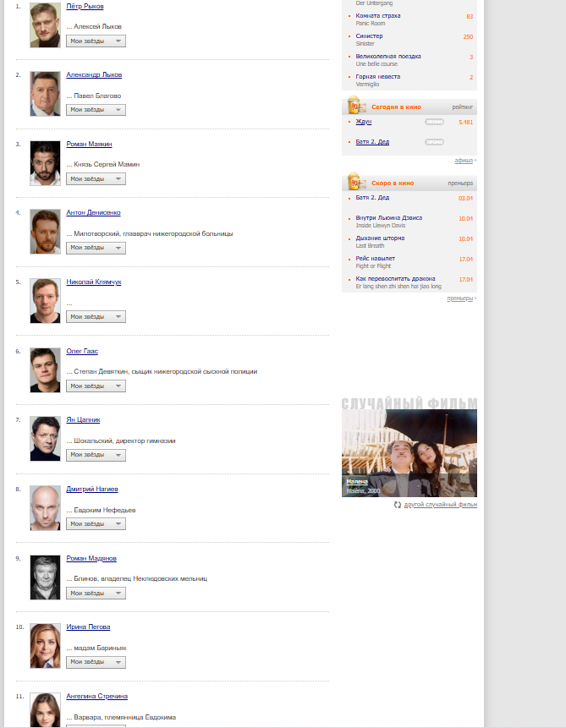
Task: Open Олег Гаас actor link
Action: point(82,351)
